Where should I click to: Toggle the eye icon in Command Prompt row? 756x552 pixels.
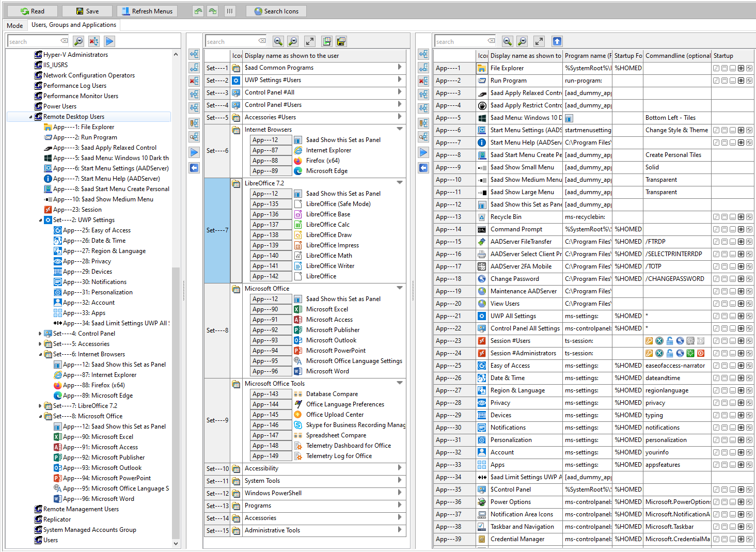point(741,229)
